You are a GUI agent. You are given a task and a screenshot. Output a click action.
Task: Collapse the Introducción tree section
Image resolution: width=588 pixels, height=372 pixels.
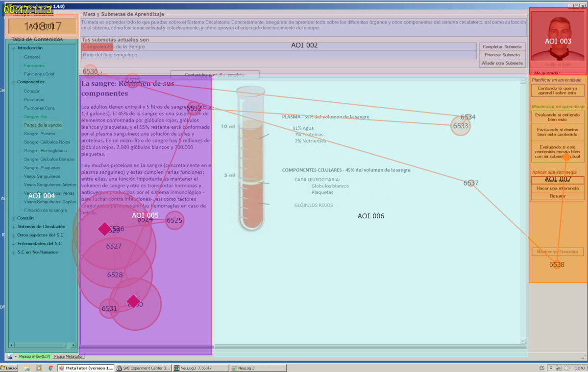click(13, 48)
